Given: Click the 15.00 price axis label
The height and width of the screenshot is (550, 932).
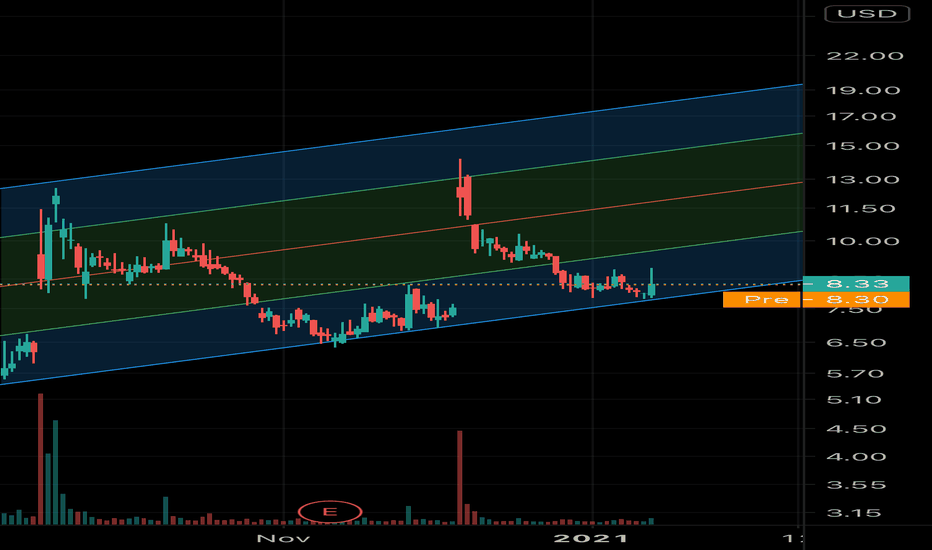Looking at the screenshot, I should pyautogui.click(x=863, y=146).
